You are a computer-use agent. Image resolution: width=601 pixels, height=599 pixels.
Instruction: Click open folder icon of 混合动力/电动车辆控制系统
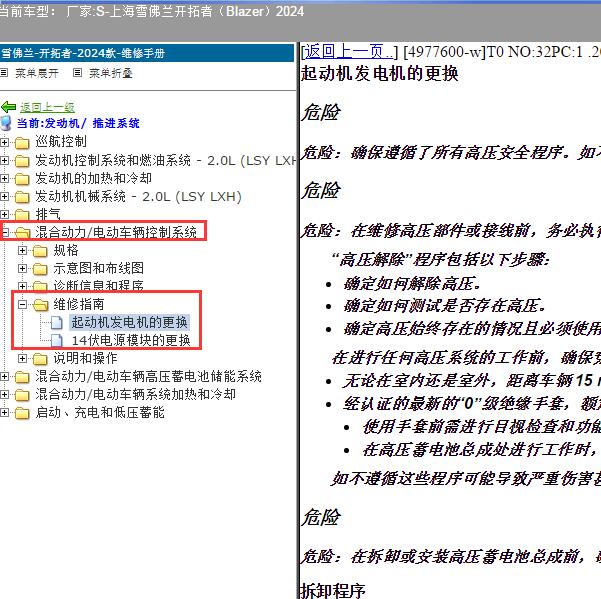point(23,233)
